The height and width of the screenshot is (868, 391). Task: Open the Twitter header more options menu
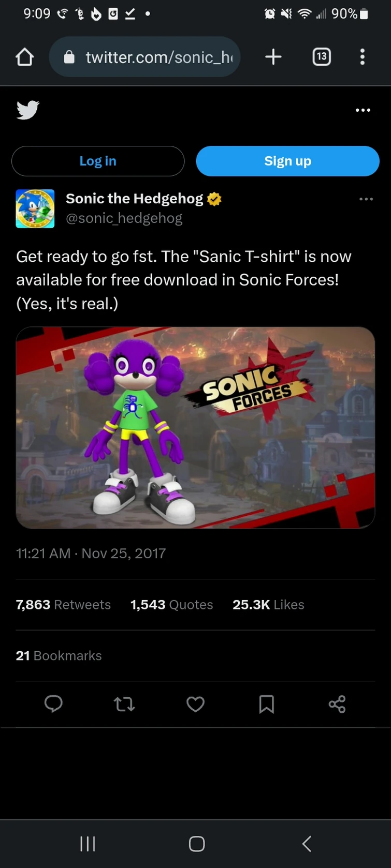[x=363, y=110]
